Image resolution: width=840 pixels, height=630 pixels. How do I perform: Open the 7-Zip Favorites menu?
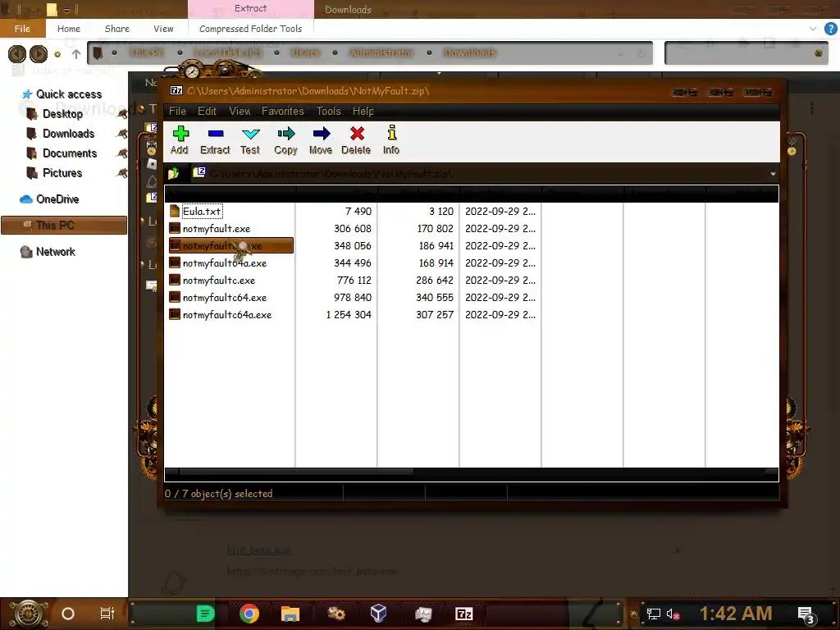click(x=282, y=111)
